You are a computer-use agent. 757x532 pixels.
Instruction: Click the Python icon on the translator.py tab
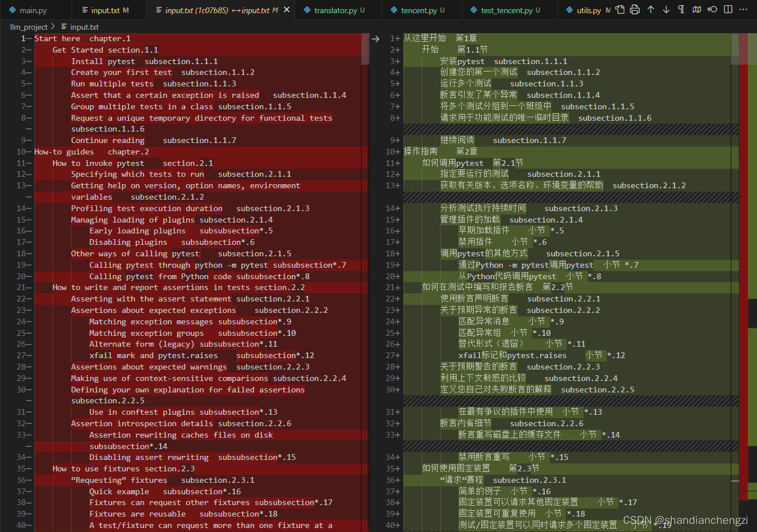[x=307, y=10]
